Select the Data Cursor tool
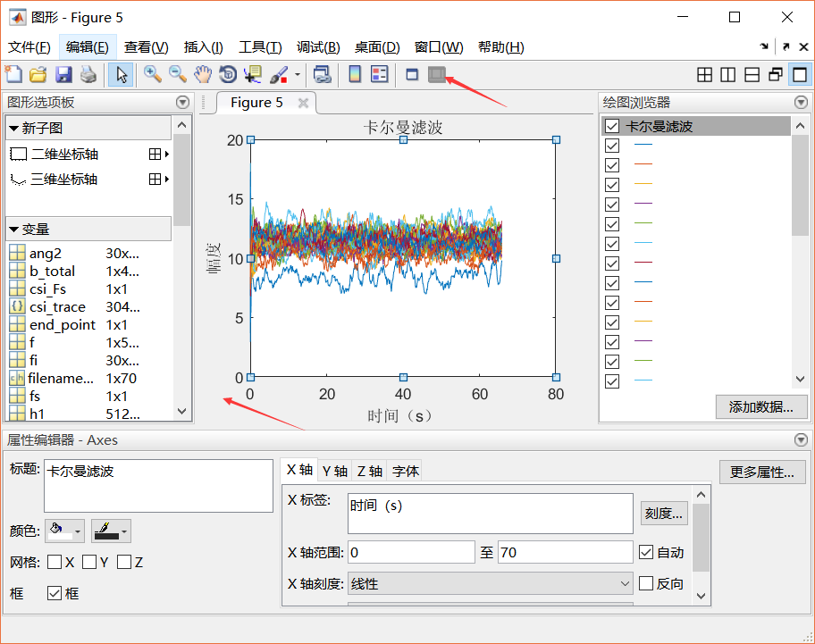The height and width of the screenshot is (644, 815). (x=253, y=75)
